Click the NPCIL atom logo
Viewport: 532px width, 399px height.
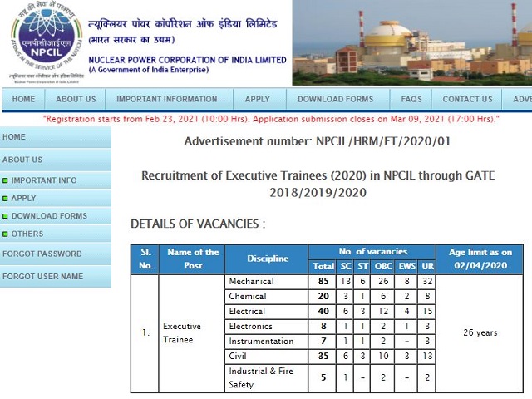tap(47, 42)
